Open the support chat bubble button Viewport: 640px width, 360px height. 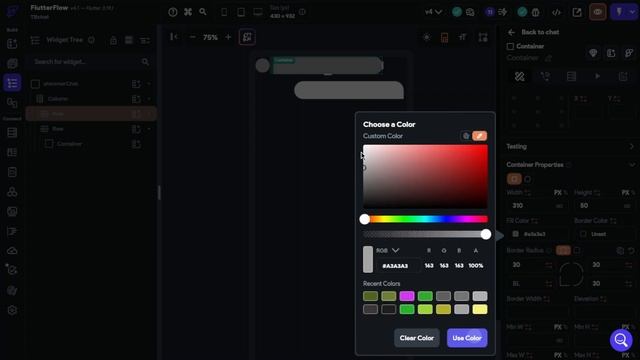[x=621, y=340]
